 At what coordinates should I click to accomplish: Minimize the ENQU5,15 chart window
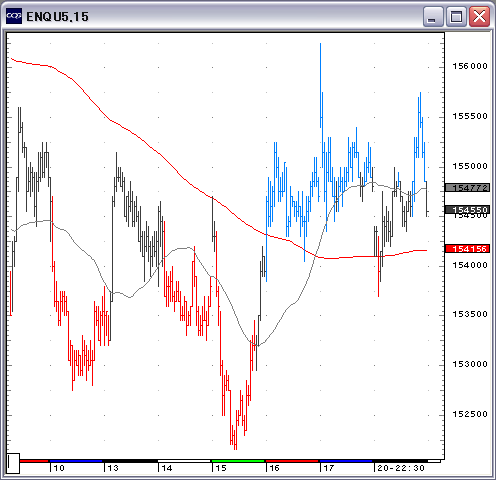tap(433, 16)
